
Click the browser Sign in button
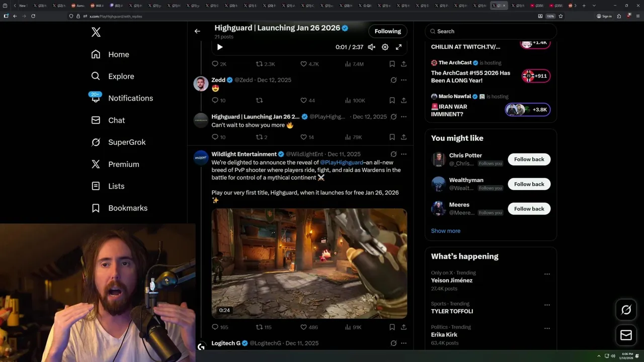(604, 16)
